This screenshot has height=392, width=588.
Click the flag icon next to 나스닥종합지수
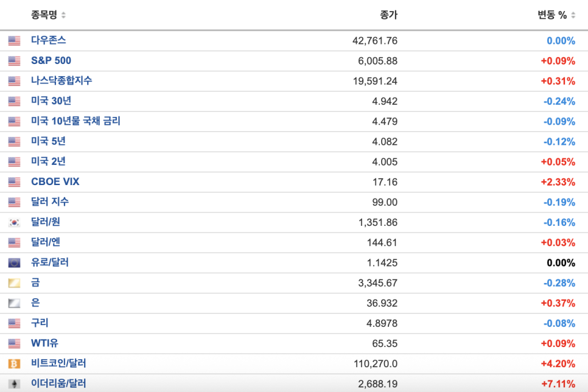pyautogui.click(x=14, y=81)
